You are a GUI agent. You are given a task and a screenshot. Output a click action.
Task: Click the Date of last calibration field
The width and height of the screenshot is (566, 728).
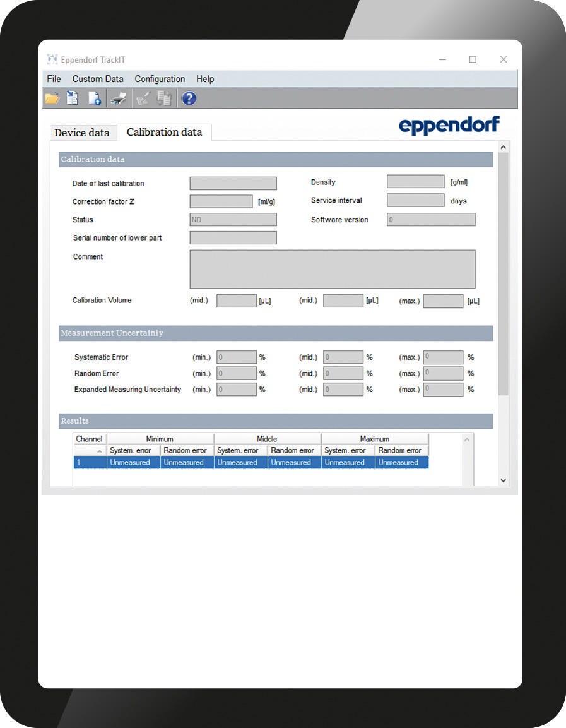pos(233,183)
